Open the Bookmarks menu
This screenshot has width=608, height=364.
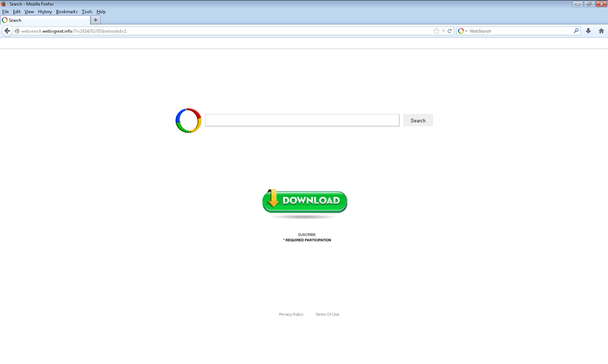66,11
